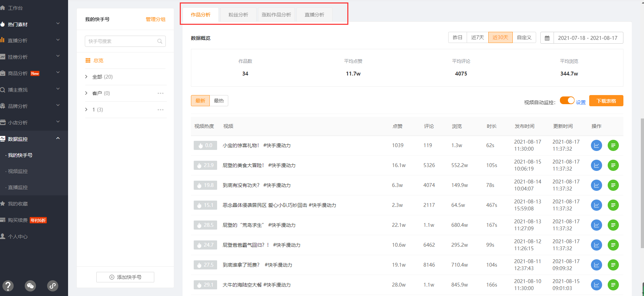The image size is (644, 296).
Task: Select the 近7天 time range
Action: click(477, 38)
